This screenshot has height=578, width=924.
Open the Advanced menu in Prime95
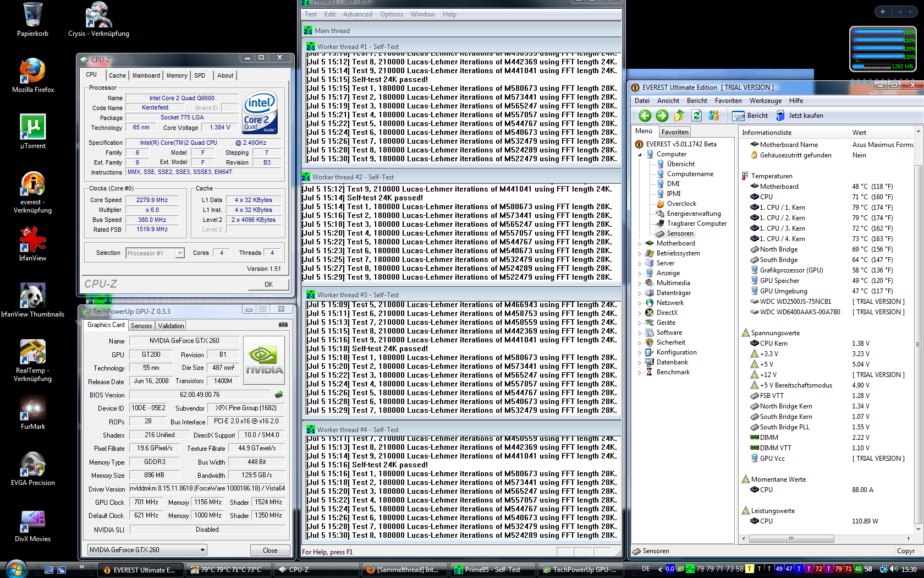(358, 14)
